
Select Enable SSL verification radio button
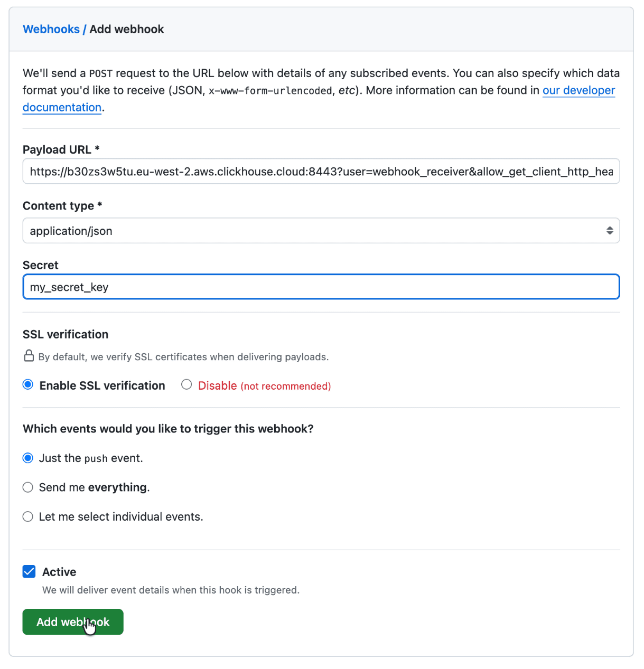[x=28, y=385]
